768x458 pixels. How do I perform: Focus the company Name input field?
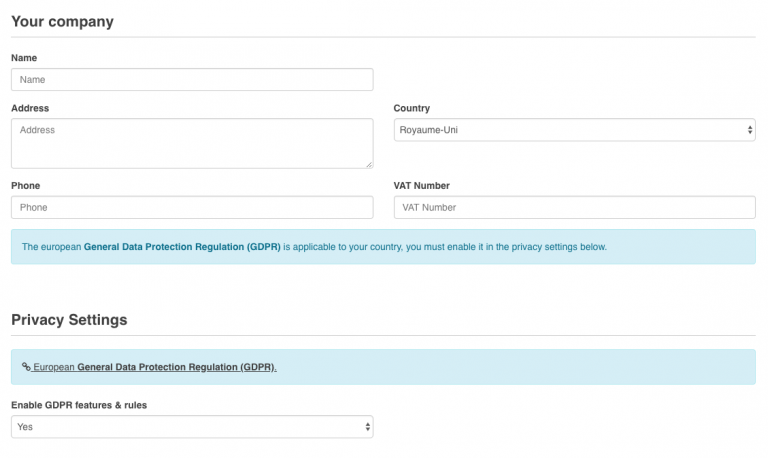[x=192, y=79]
